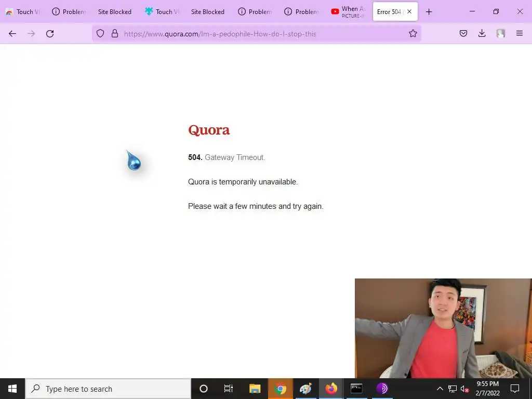Open the clock showing 9:55 PM

point(487,389)
